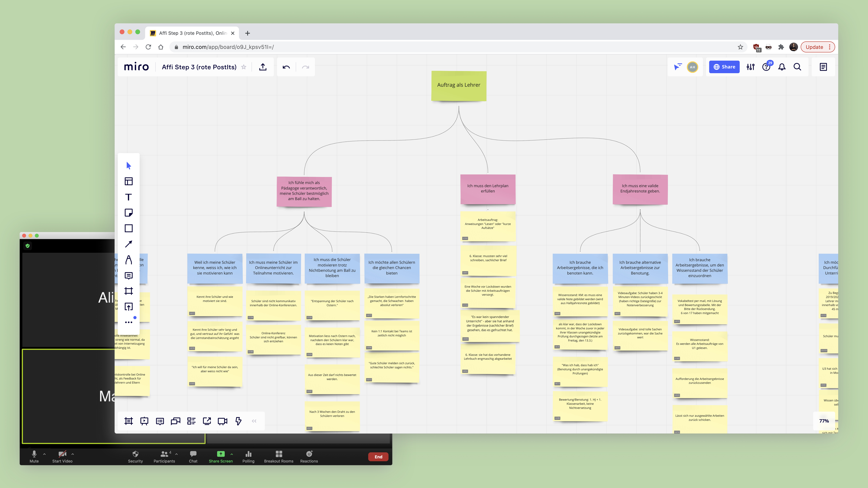Image resolution: width=868 pixels, height=488 pixels.
Task: Expand Share Screen options arrow
Action: (231, 454)
